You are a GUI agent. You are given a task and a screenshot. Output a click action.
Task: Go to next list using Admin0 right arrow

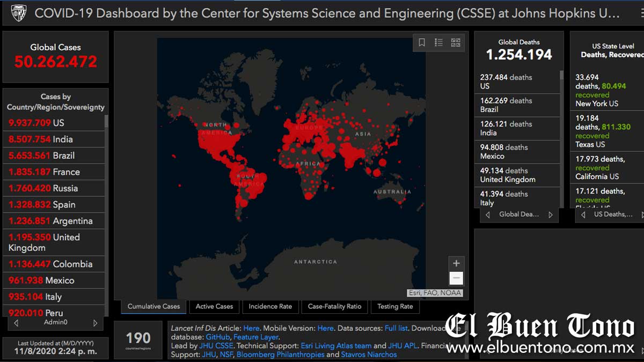(96, 323)
